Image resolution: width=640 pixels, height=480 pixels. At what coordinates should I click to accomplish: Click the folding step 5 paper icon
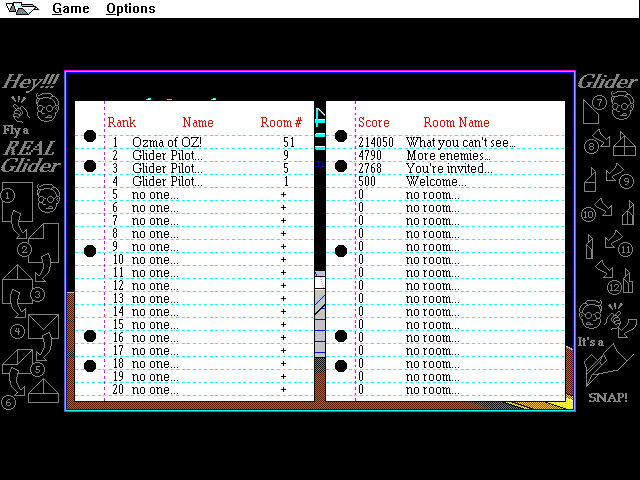[17, 361]
